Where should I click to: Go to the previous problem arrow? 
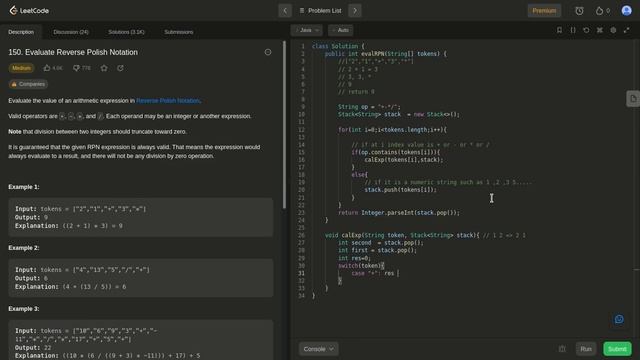click(x=285, y=11)
